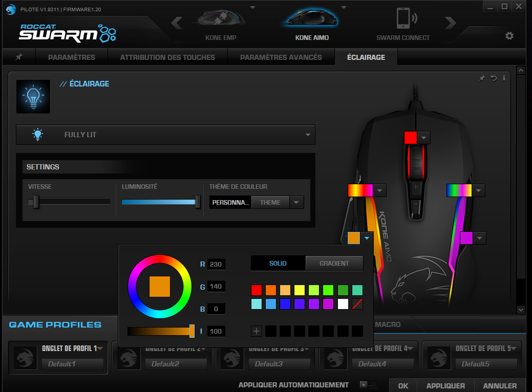Open the settings gear icon
The height and width of the screenshot is (392, 532).
pyautogui.click(x=509, y=36)
